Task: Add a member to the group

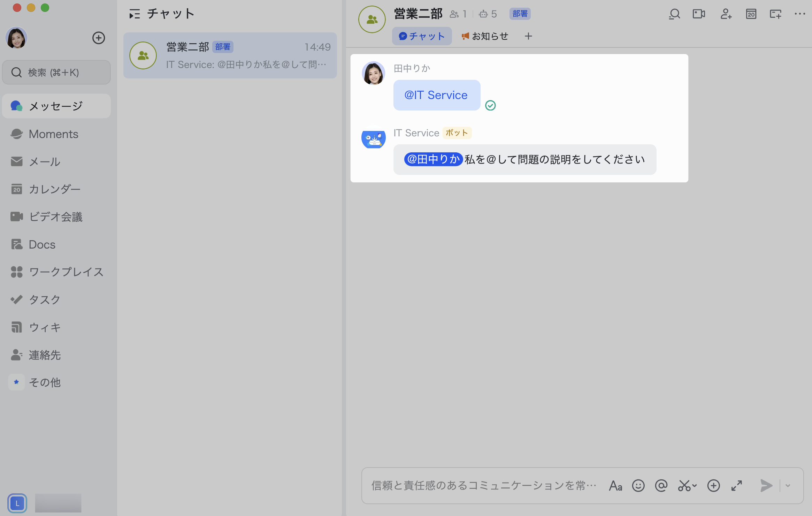Action: 726,14
